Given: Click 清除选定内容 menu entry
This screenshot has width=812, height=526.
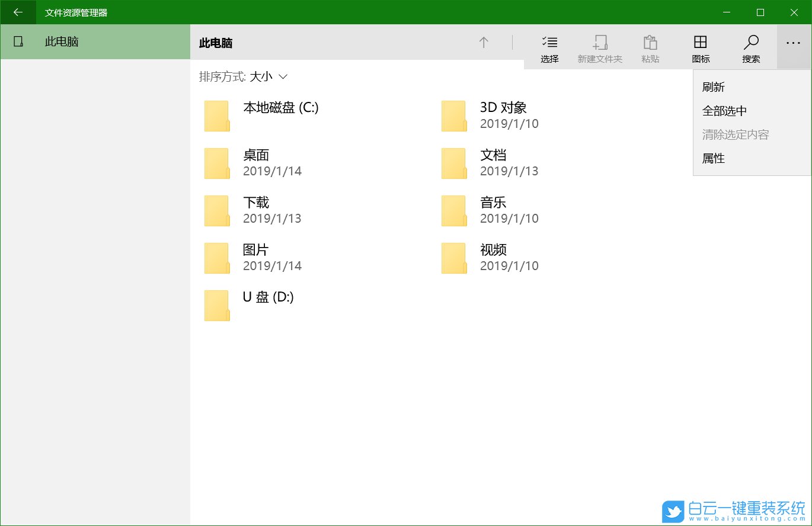Looking at the screenshot, I should (x=734, y=134).
